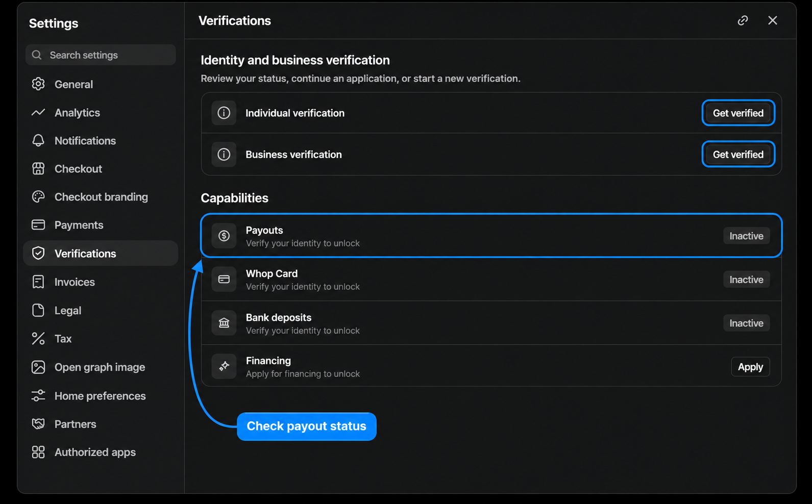812x504 pixels.
Task: Click the Notifications bell icon
Action: 38,140
